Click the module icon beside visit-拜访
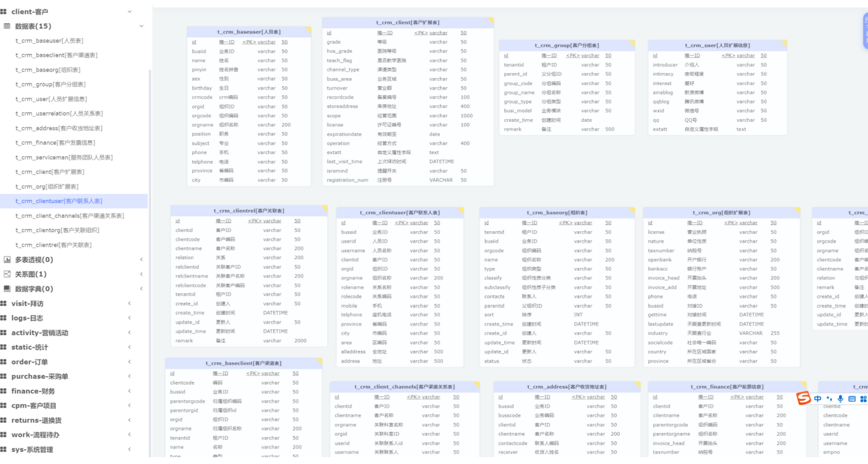 point(4,304)
